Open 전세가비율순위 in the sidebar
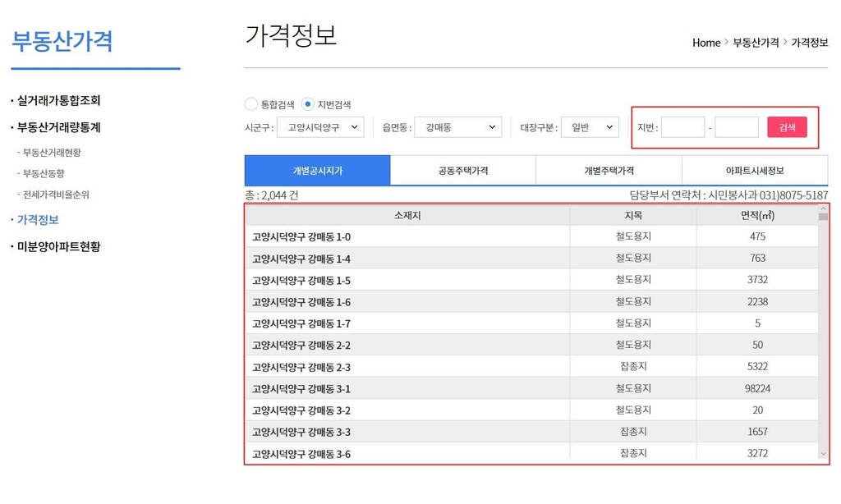 pos(56,195)
